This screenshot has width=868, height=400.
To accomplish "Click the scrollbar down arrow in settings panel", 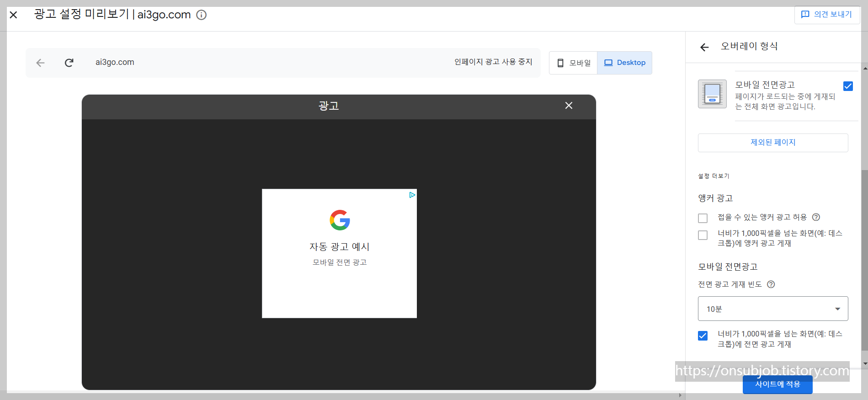I will pyautogui.click(x=865, y=364).
